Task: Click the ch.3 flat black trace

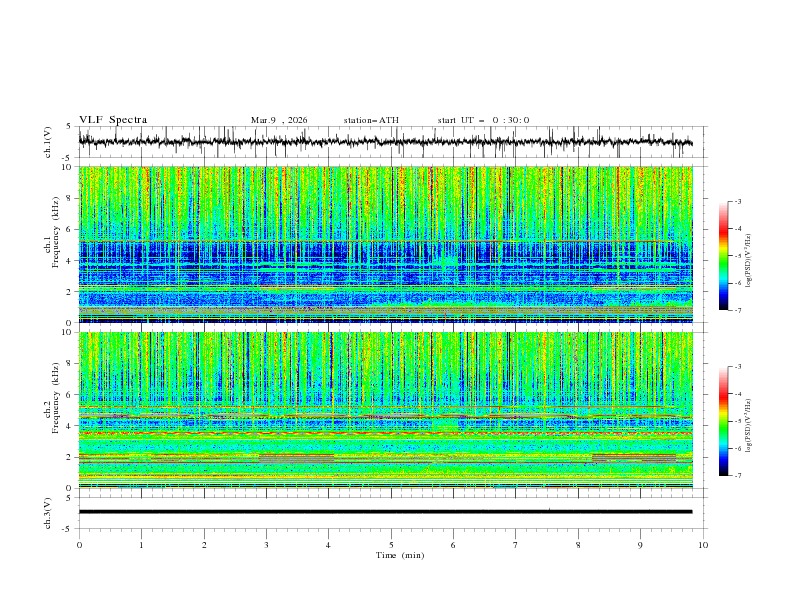Action: point(386,512)
